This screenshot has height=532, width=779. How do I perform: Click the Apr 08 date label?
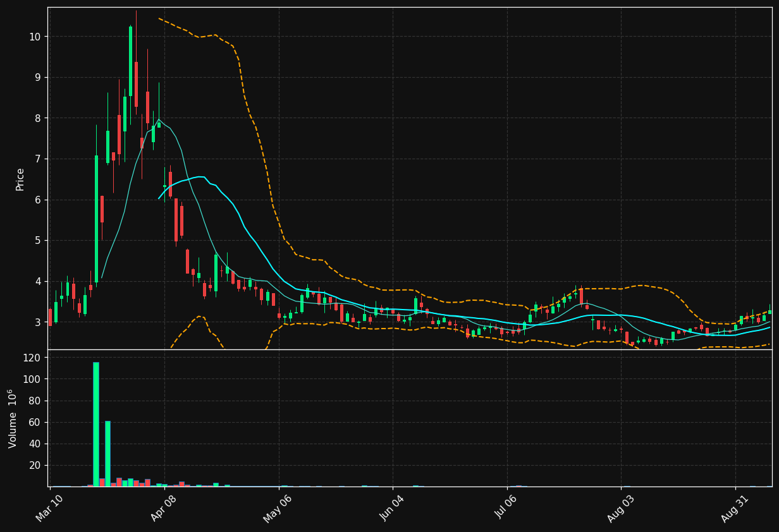coord(164,508)
